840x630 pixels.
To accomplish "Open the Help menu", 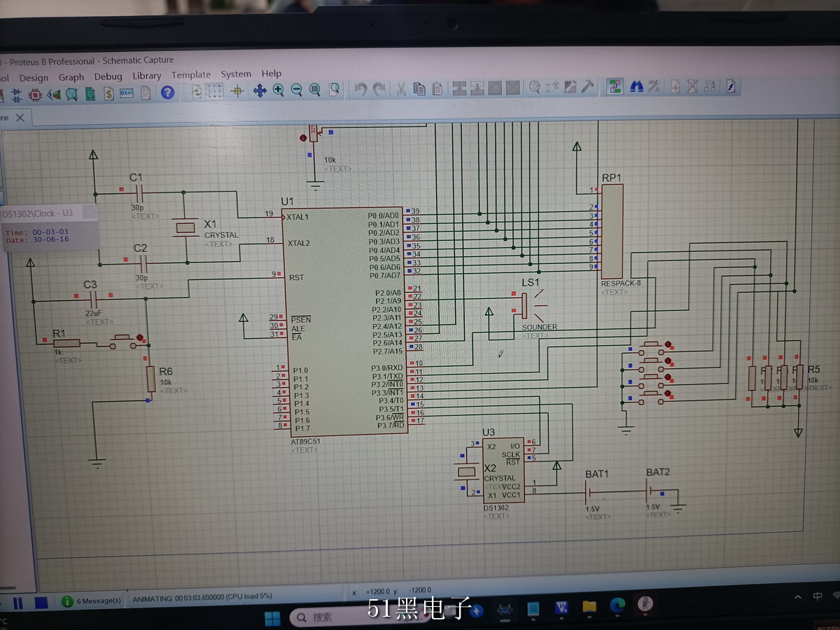I will [272, 73].
